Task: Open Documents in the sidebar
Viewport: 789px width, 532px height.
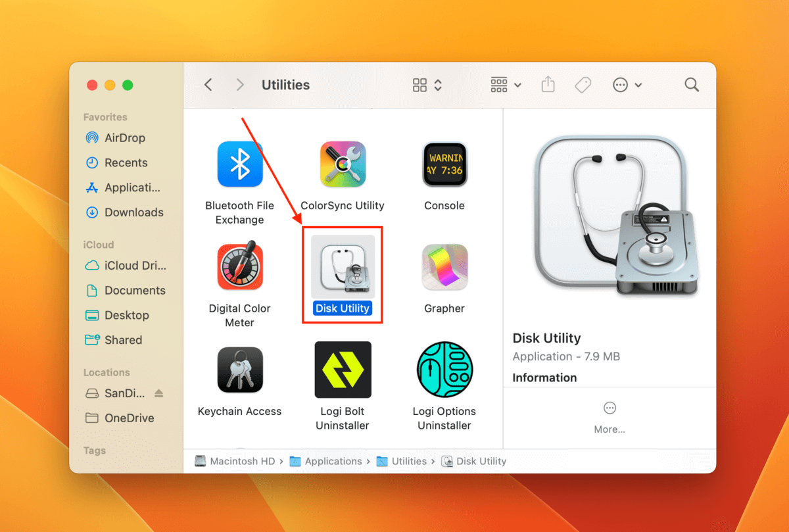Action: 126,291
